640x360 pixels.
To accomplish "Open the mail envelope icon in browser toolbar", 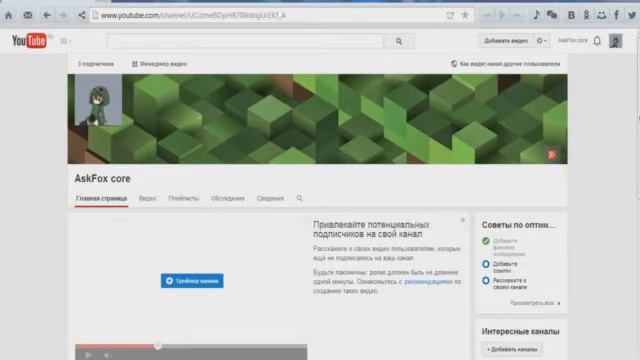I will (28, 16).
